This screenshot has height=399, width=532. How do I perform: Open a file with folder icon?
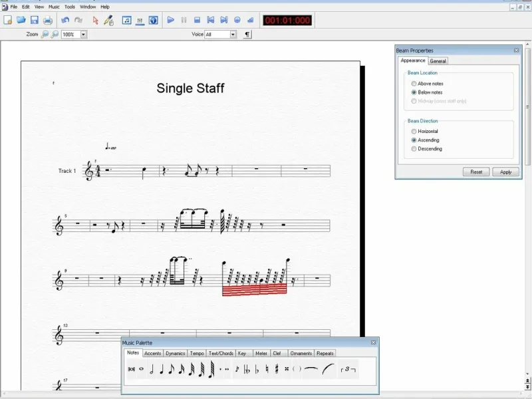point(21,21)
